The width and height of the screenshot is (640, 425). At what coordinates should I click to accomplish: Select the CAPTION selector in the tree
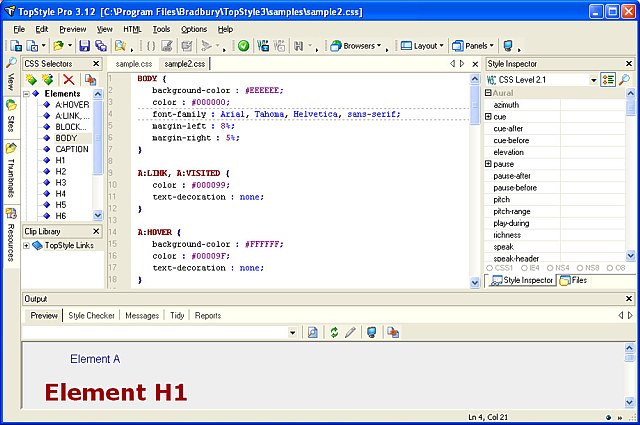pos(72,149)
